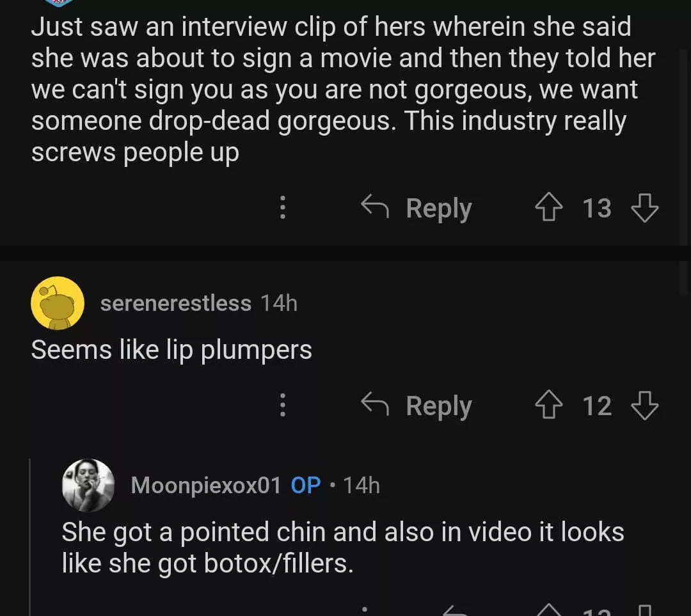This screenshot has width=691, height=616.
Task: Open the yellow serenerestless avatar
Action: [58, 303]
